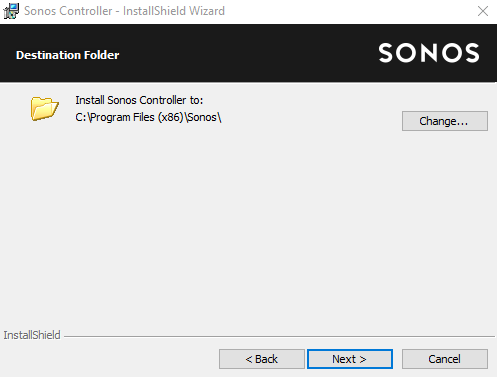The width and height of the screenshot is (497, 377).
Task: Click the InstallShield label at bottom left
Action: coord(32,335)
